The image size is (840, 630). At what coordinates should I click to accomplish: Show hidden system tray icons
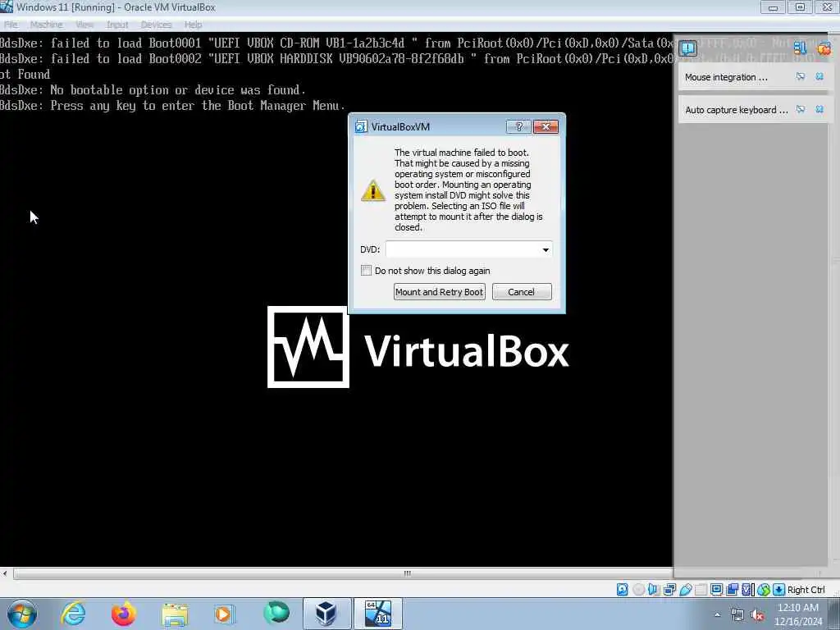point(717,614)
